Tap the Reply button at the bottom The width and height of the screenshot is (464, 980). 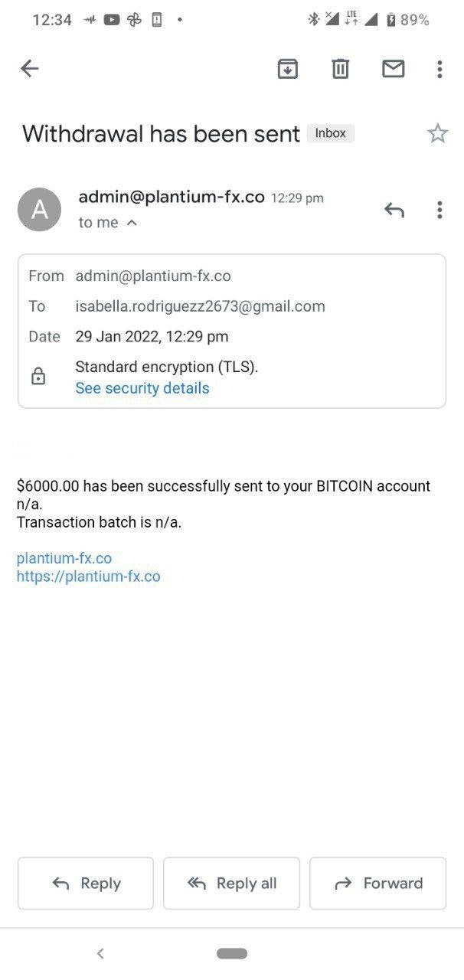[x=86, y=884]
